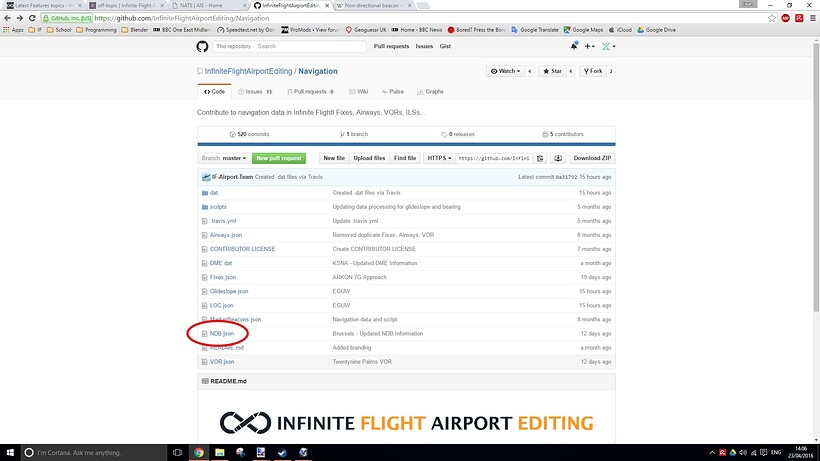Open the Pulse tab
Viewport: 820px width, 461px height.
(x=393, y=91)
